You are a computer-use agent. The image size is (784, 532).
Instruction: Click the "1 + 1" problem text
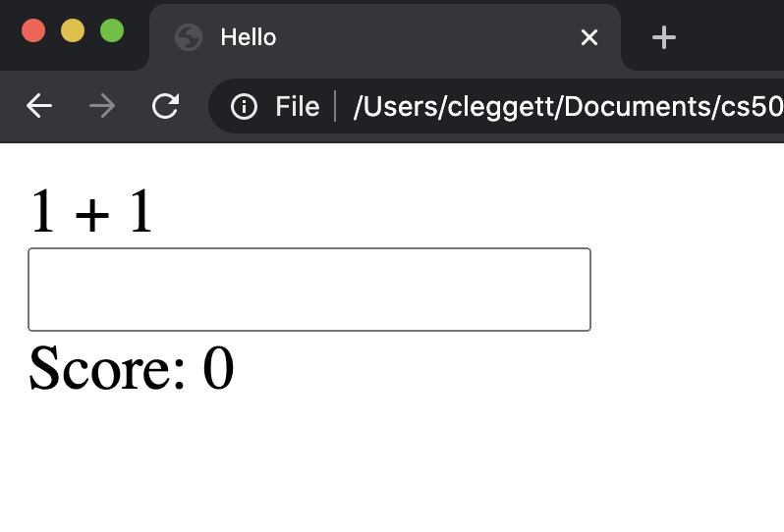coord(91,212)
